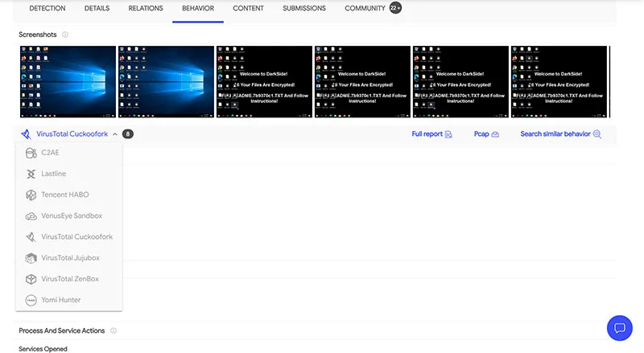Image resolution: width=644 pixels, height=353 pixels.
Task: Download the Pcap file link
Action: coord(481,133)
